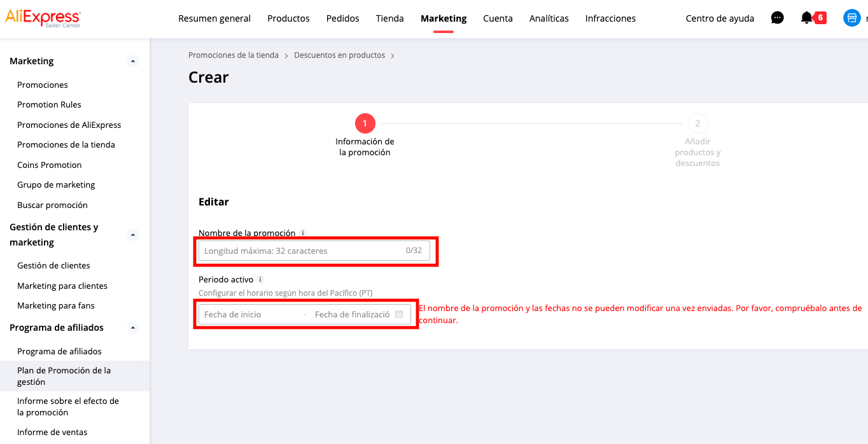Screen dimensions: 868x444
Task: Open Promociones in the sidebar
Action: pyautogui.click(x=43, y=85)
